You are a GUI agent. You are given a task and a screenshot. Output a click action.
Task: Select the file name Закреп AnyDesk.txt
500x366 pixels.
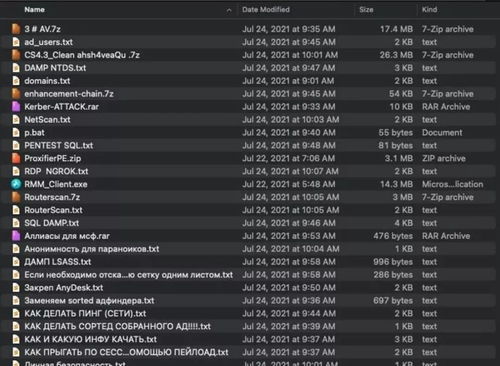[64, 288]
